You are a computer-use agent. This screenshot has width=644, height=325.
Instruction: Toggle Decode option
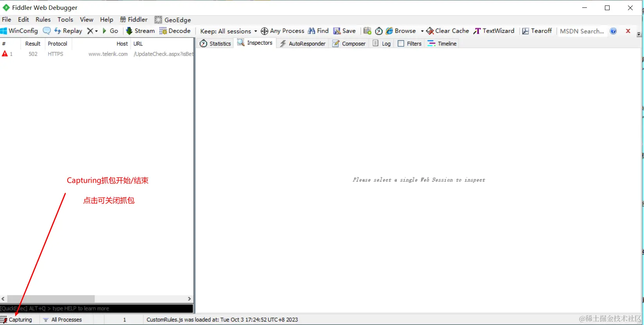point(175,31)
